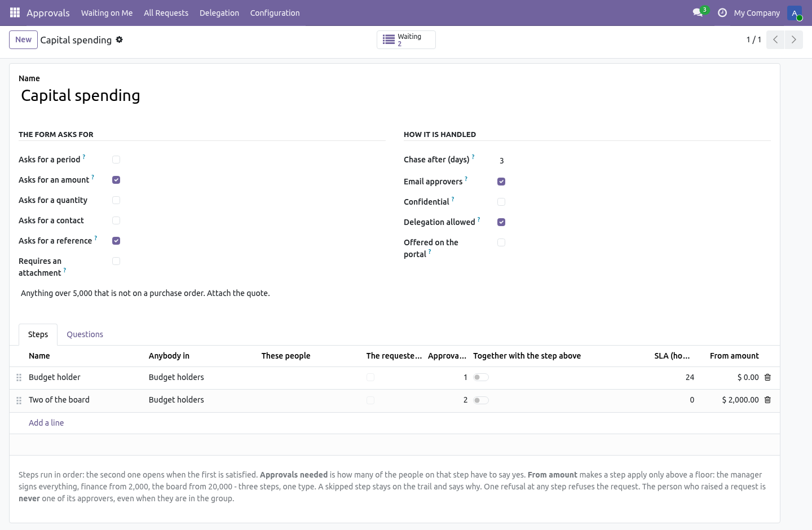Image resolution: width=812 pixels, height=530 pixels.
Task: Go to the previous record arrow
Action: pyautogui.click(x=775, y=39)
